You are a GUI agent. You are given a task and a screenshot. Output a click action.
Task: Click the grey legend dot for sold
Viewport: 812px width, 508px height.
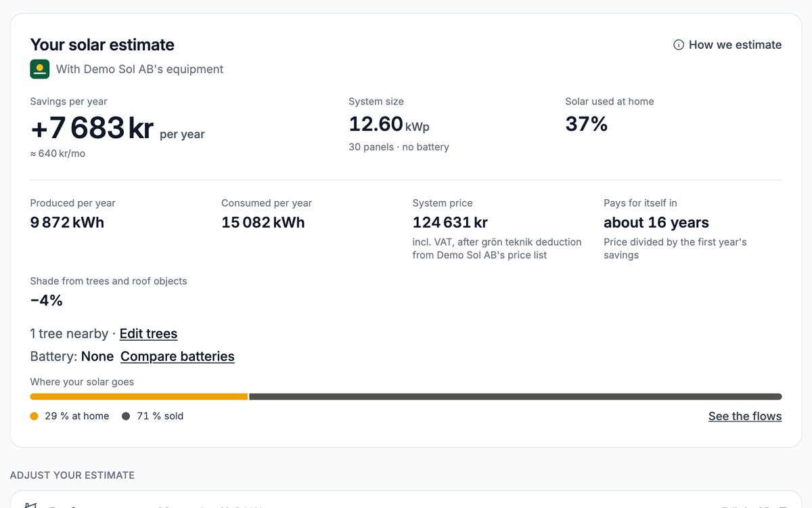(x=126, y=417)
